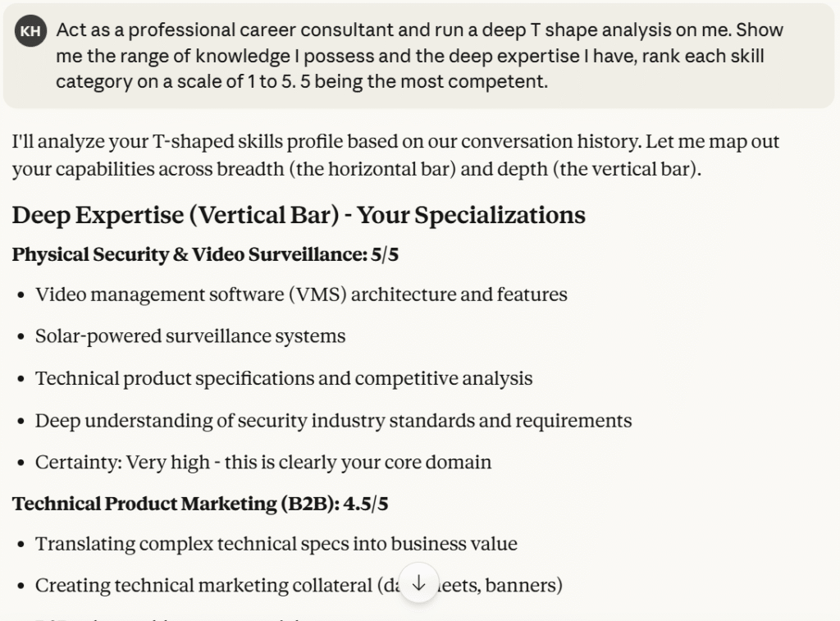Click the security industry standards bullet
This screenshot has height=621, width=840.
click(x=333, y=421)
